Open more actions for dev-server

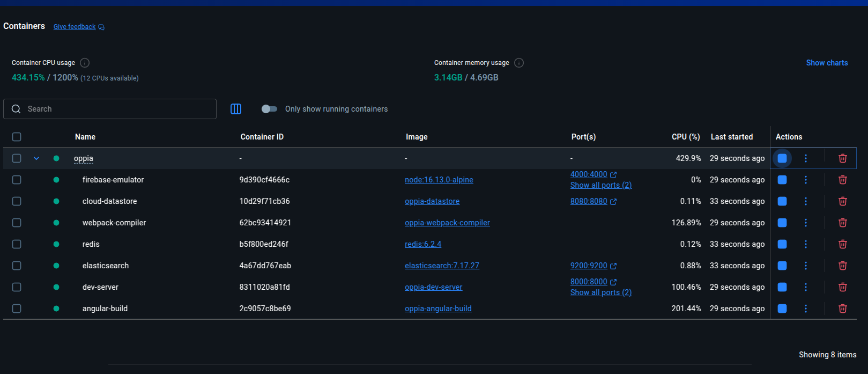pos(805,287)
